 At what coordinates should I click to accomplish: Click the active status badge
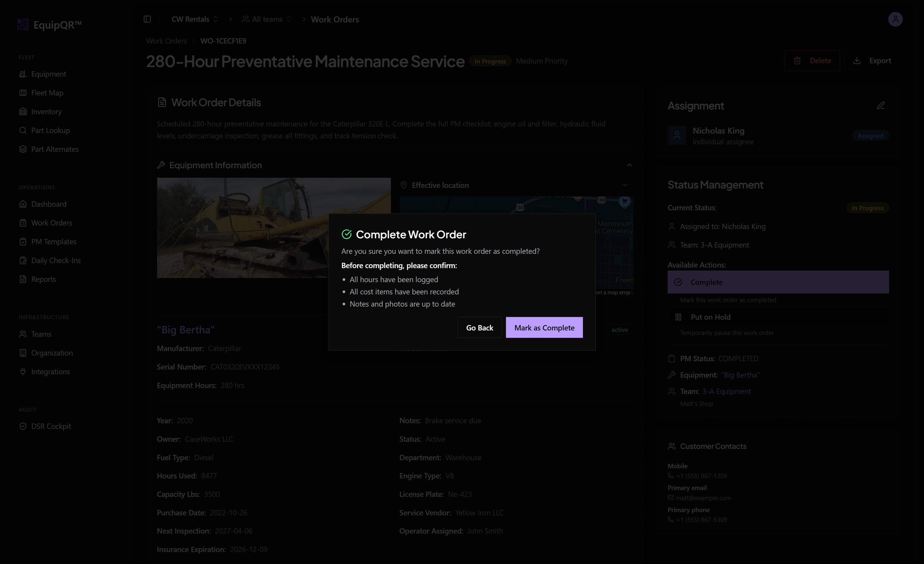pyautogui.click(x=619, y=330)
